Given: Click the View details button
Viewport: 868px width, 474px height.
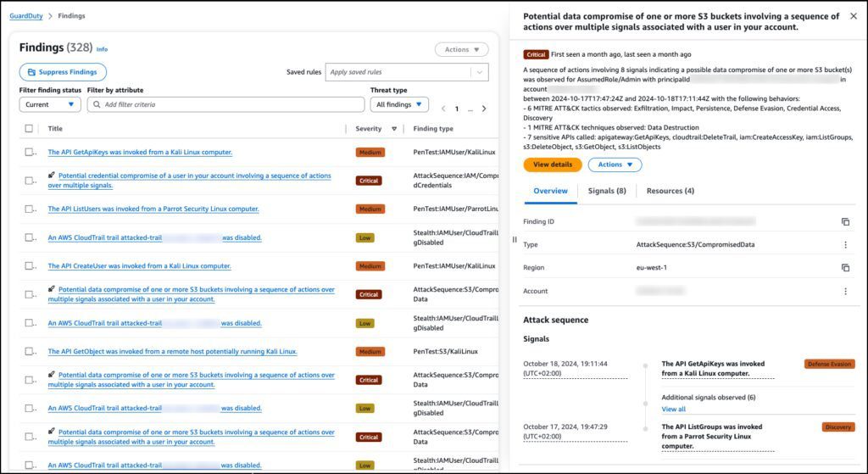Looking at the screenshot, I should coord(552,165).
